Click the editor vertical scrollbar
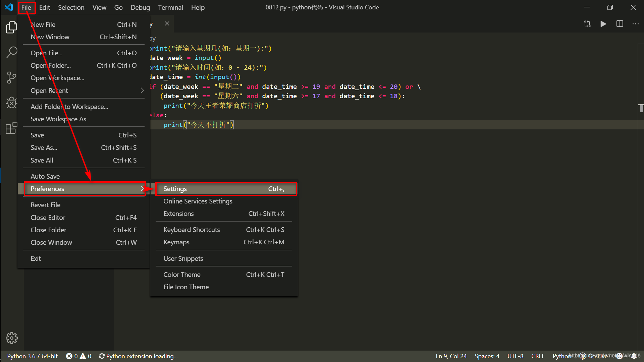The image size is (644, 362). click(641, 198)
